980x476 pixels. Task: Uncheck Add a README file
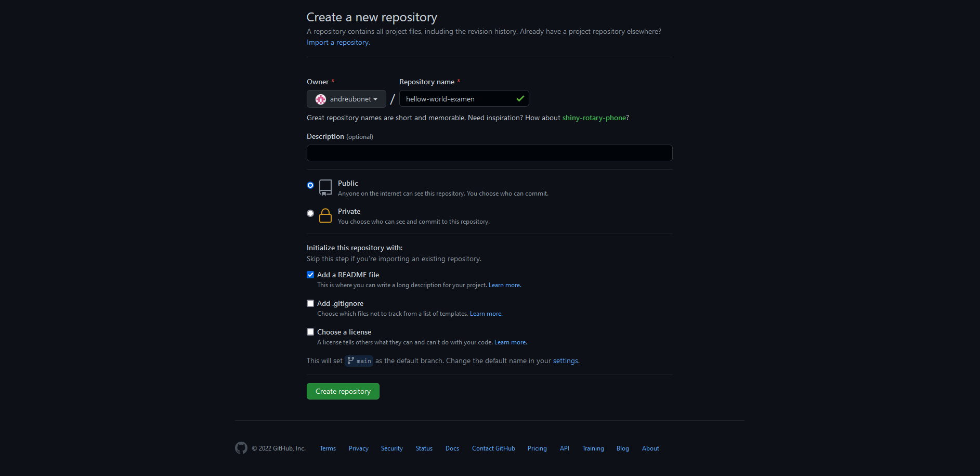(310, 274)
